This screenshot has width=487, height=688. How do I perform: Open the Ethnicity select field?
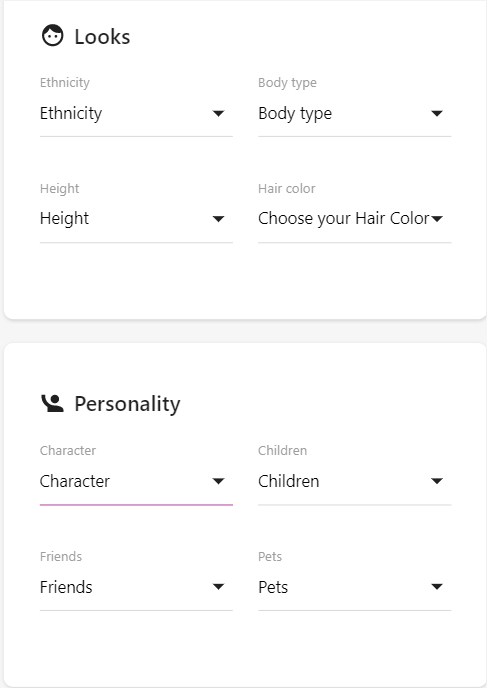136,114
